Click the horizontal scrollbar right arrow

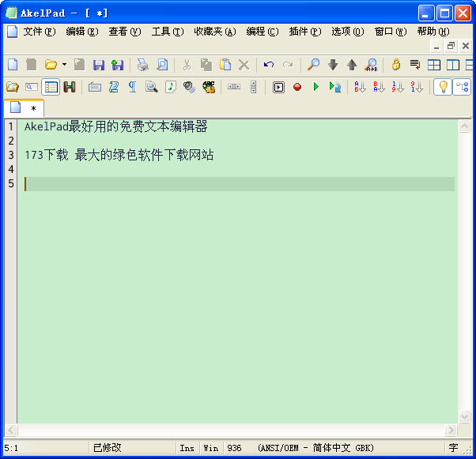tap(451, 430)
